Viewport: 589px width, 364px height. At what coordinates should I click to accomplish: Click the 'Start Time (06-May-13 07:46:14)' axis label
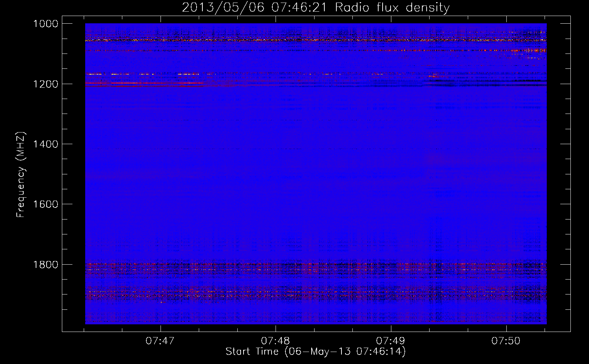coord(316,352)
